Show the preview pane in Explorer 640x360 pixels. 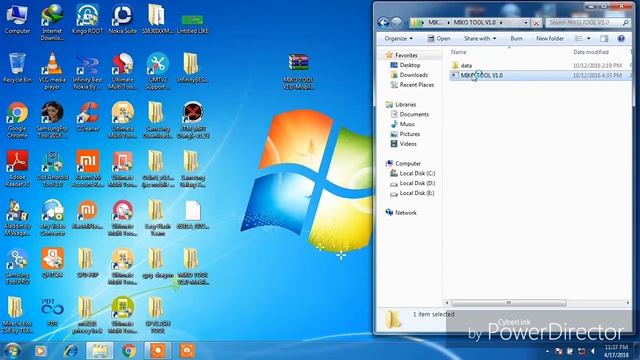(604, 38)
